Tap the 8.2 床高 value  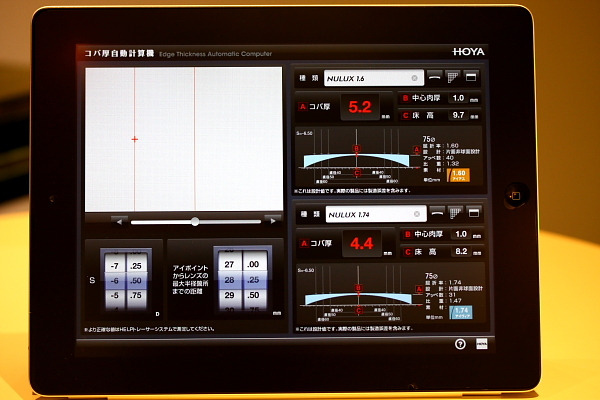click(x=461, y=251)
